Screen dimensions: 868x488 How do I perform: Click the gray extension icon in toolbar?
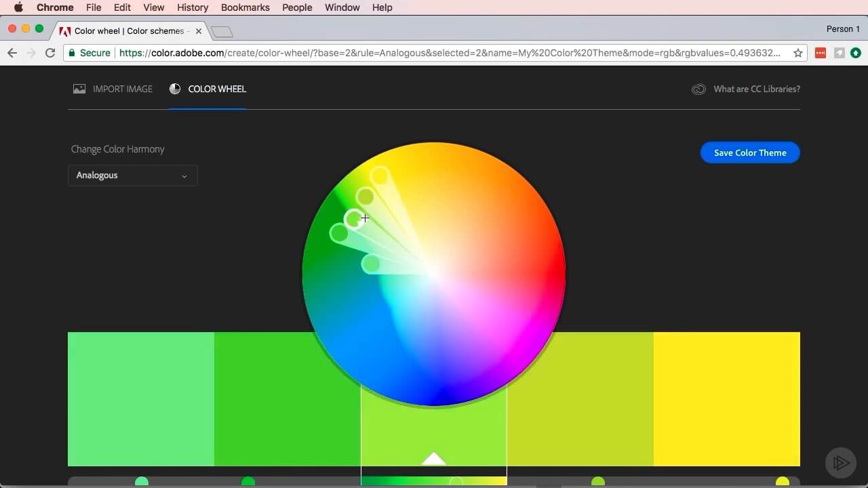[x=840, y=53]
